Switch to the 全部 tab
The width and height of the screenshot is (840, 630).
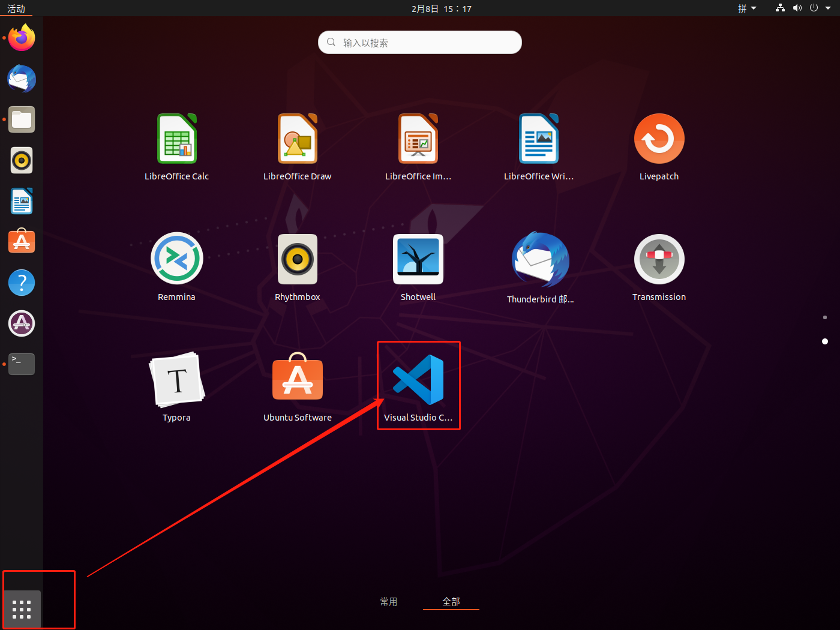[451, 601]
